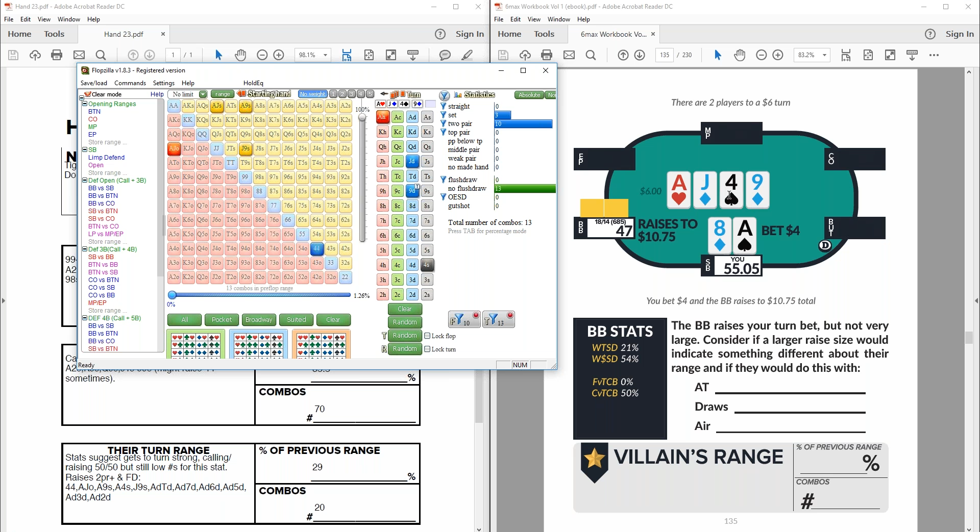Toggle the OESD filter funnel

tap(443, 197)
